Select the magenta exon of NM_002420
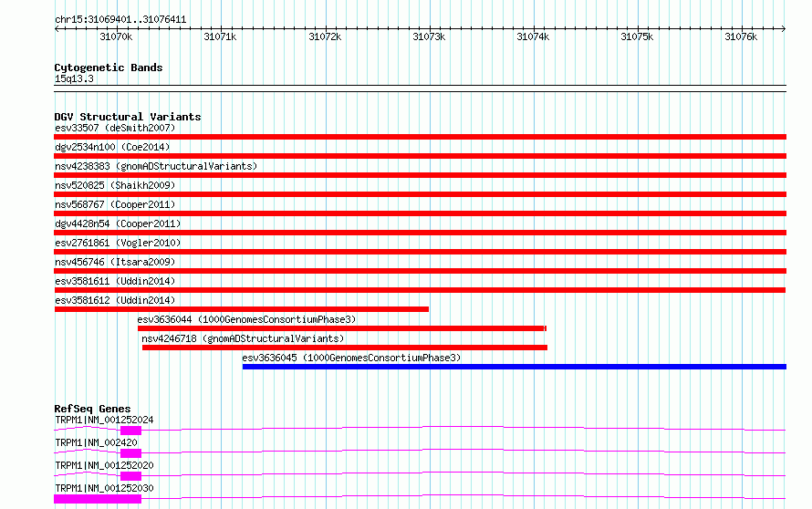This screenshot has height=509, width=812. coord(130,453)
